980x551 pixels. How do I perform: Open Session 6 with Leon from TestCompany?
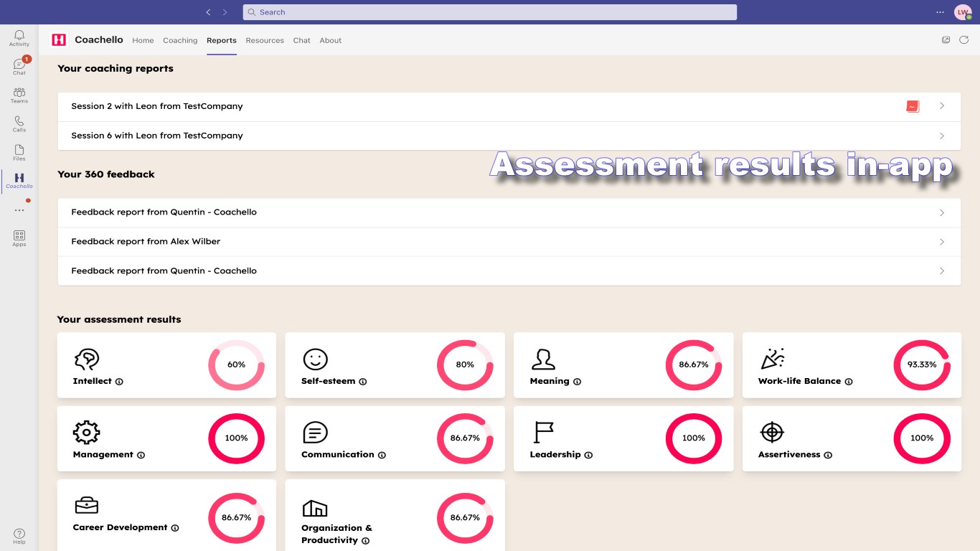pyautogui.click(x=509, y=136)
